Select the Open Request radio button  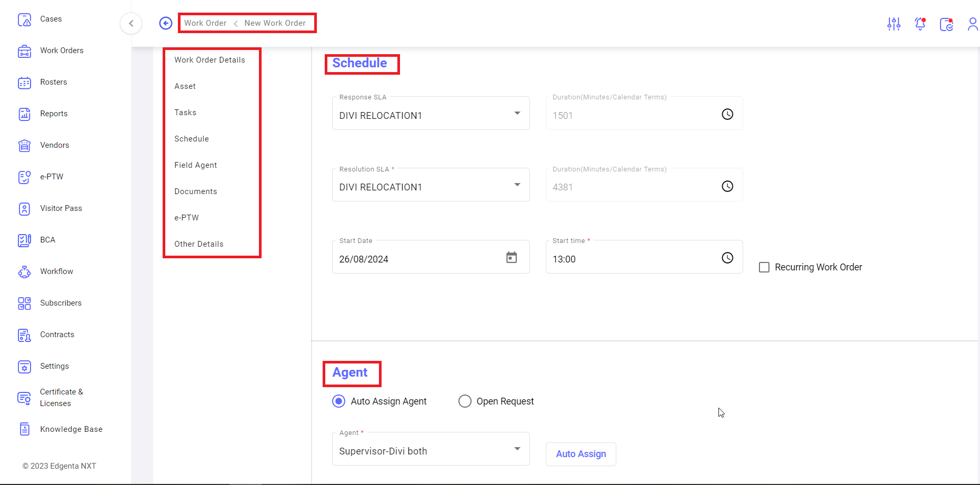(x=465, y=401)
